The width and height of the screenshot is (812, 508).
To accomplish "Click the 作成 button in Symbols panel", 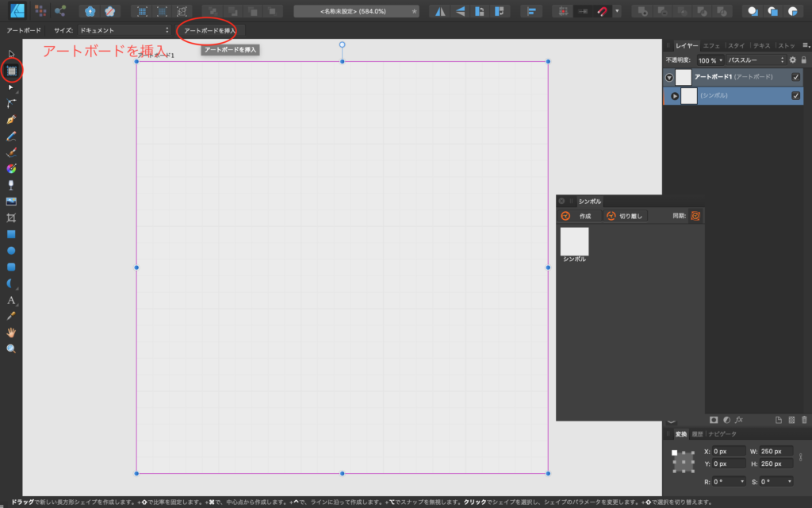I will [x=579, y=216].
